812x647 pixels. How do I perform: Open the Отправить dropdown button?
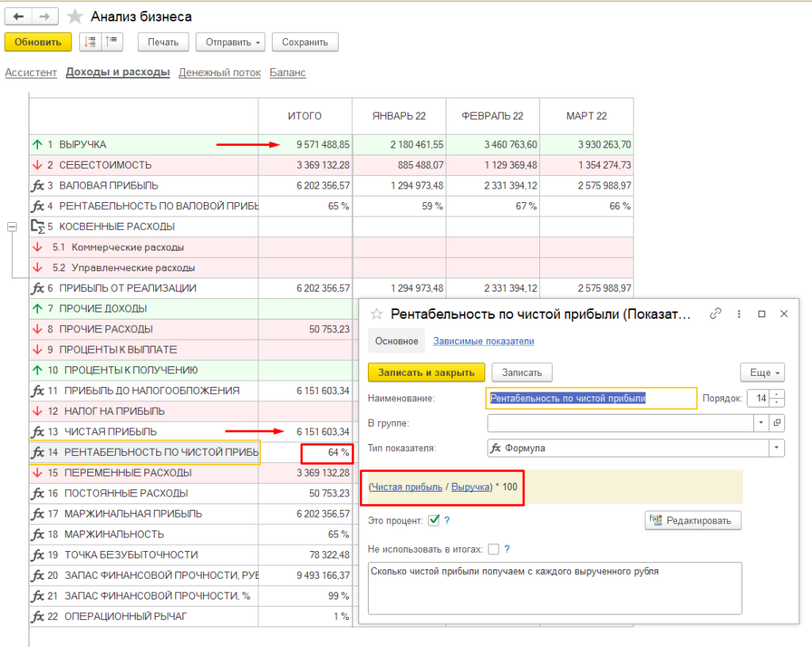click(231, 42)
